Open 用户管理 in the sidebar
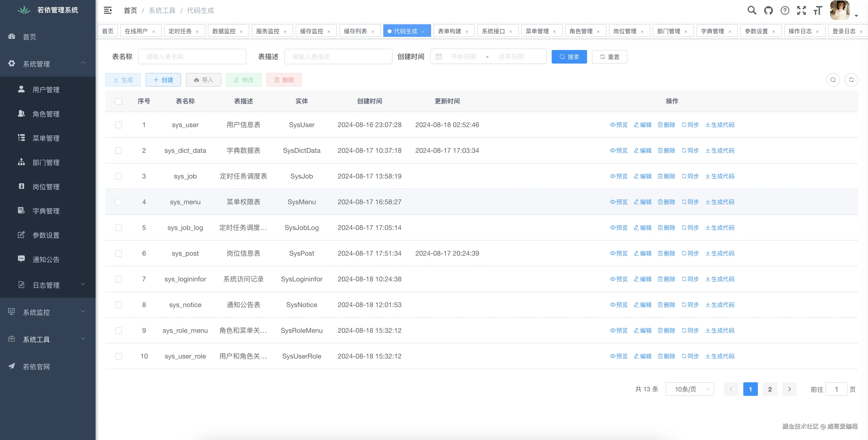Screen dimensions: 868x440 (x=46, y=90)
